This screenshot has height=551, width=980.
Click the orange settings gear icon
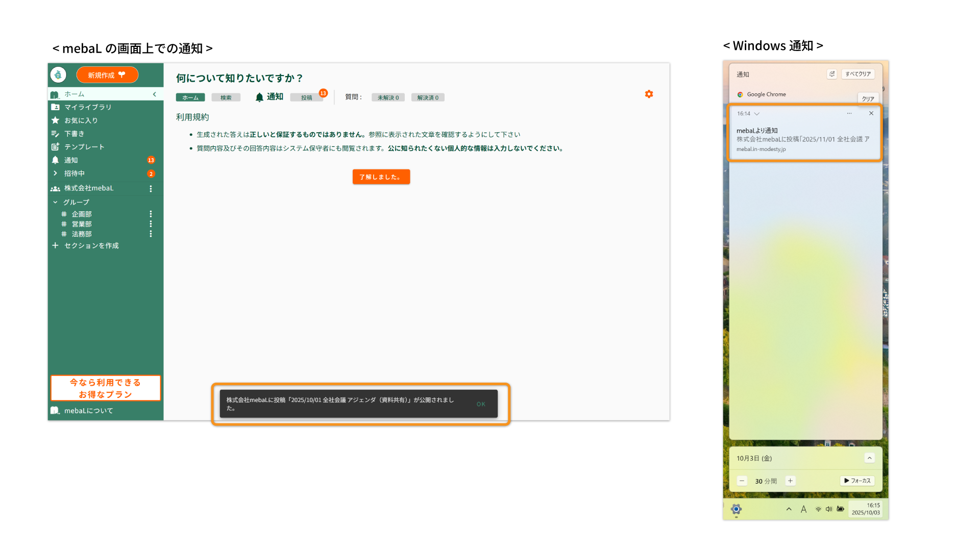click(x=649, y=94)
